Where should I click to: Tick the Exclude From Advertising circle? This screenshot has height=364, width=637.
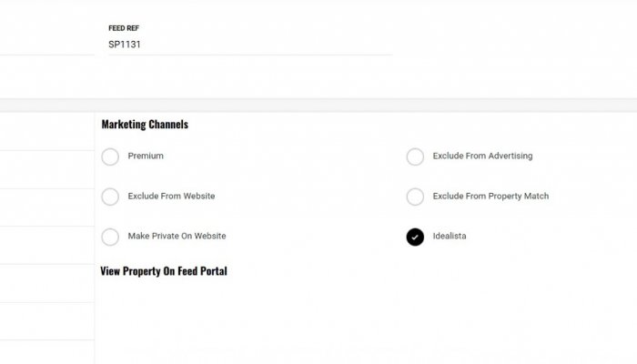(x=415, y=157)
